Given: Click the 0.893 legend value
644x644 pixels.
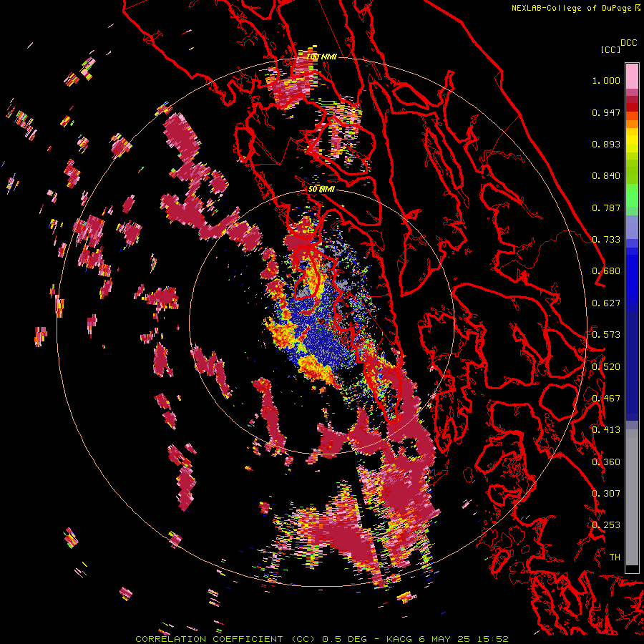Looking at the screenshot, I should tap(606, 144).
